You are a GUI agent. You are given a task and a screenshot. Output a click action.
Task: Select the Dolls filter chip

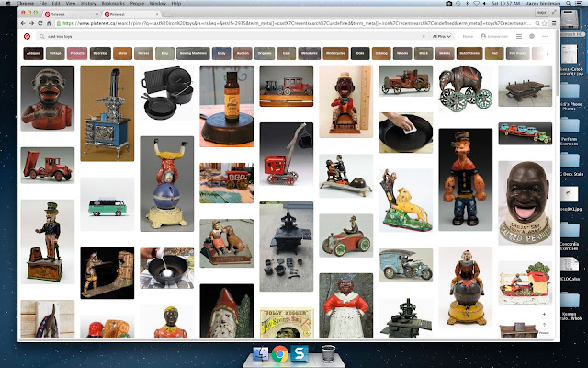pos(360,53)
